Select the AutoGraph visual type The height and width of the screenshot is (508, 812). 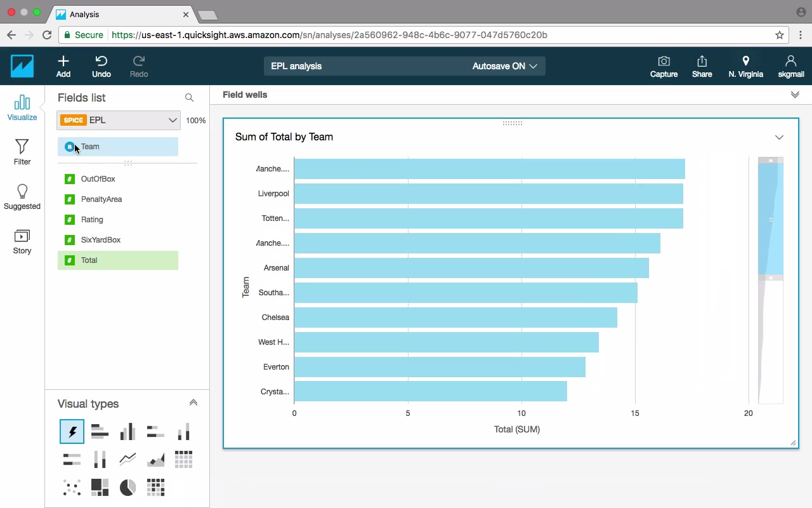tap(72, 432)
